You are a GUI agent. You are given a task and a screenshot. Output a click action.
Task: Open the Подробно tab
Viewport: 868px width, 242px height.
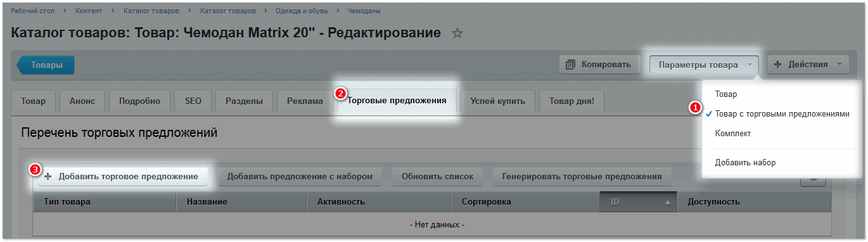[139, 101]
